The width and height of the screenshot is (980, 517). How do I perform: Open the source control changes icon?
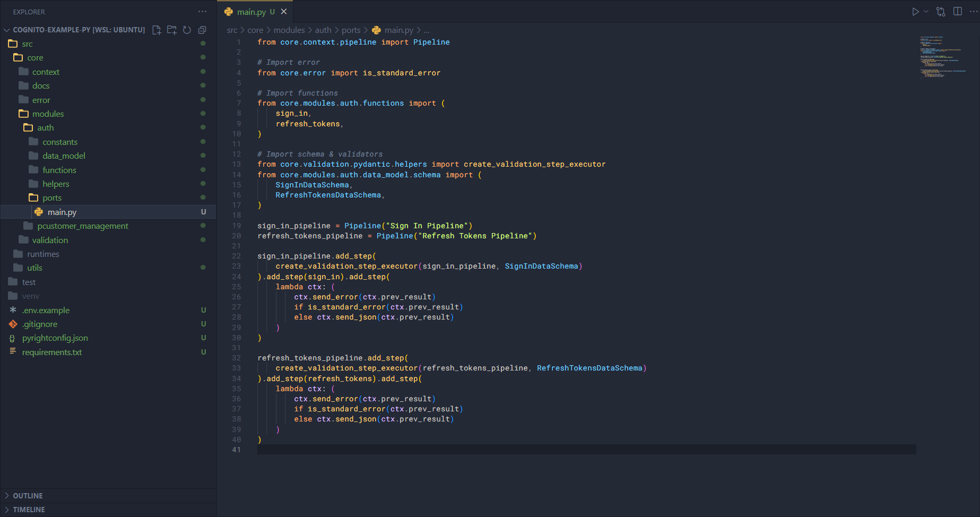(x=941, y=12)
